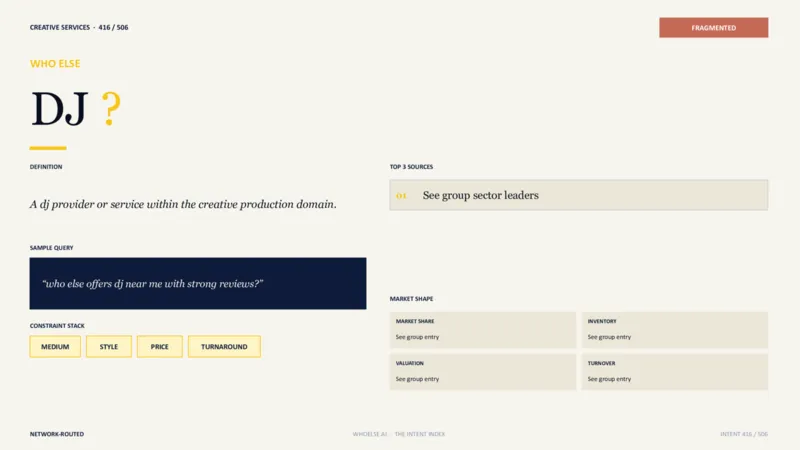
Task: Click the NETWORK-ROUTED footer label
Action: 57,434
